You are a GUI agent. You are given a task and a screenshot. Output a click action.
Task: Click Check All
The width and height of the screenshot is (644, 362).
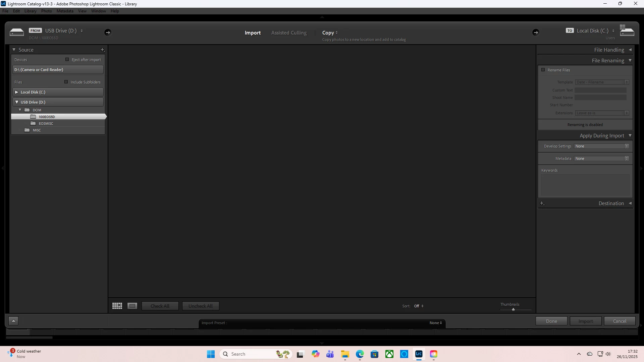pyautogui.click(x=160, y=306)
